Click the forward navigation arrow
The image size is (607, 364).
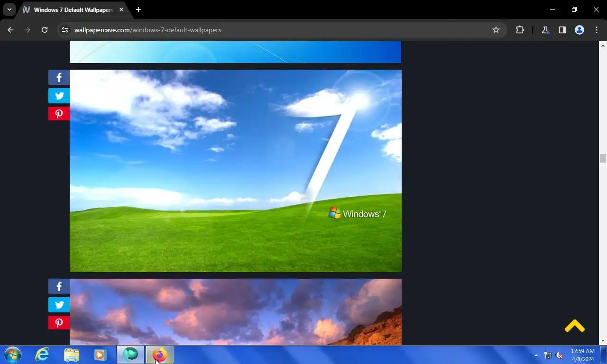[28, 30]
